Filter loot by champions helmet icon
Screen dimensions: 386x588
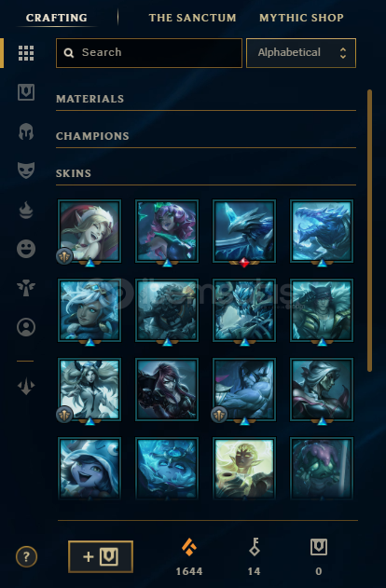coord(26,131)
